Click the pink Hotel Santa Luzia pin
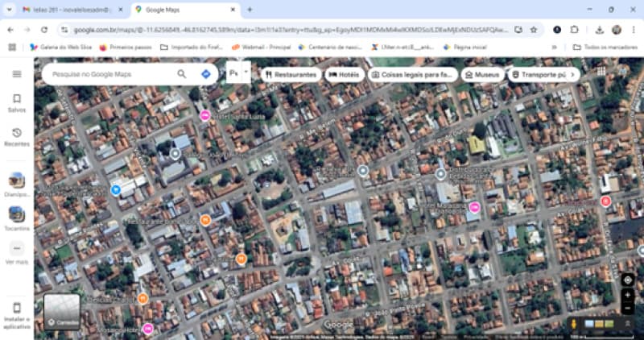 tap(205, 116)
